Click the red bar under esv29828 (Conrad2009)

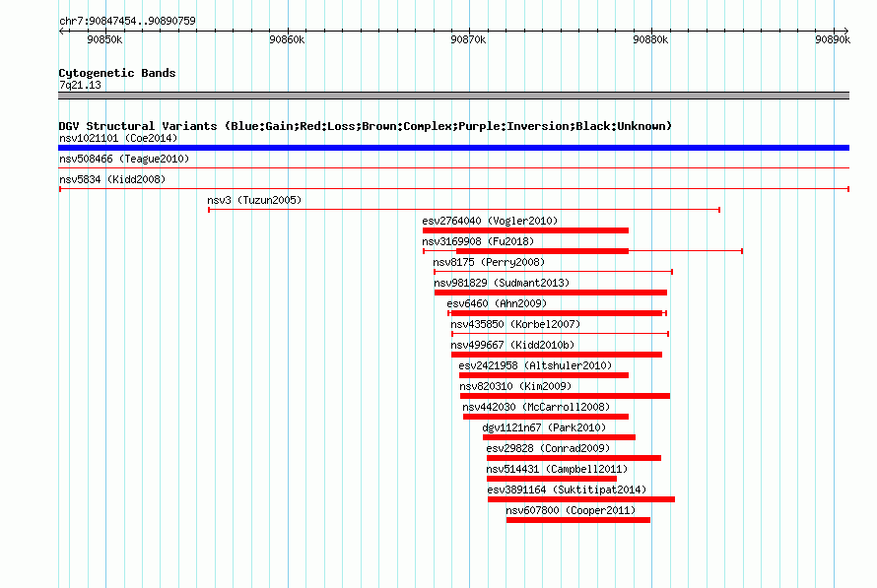point(573,458)
